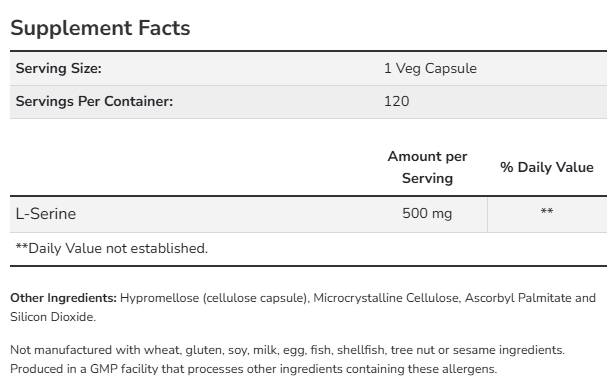
Task: Select the Other Ingredients bold label
Action: coord(64,298)
